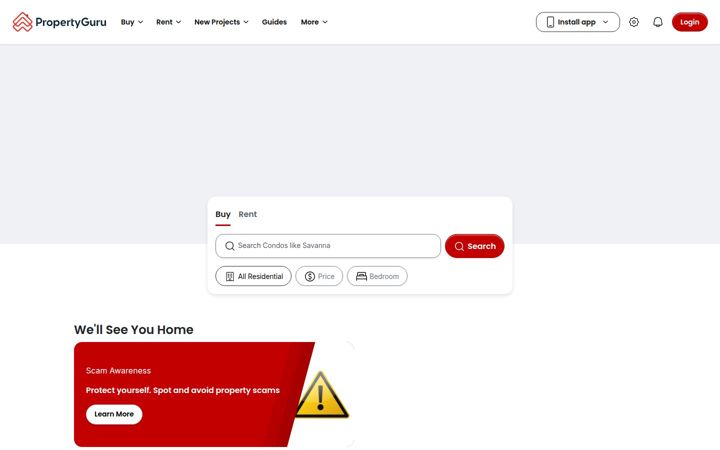720x450 pixels.
Task: Select the Buy tab in search box
Action: (x=223, y=214)
